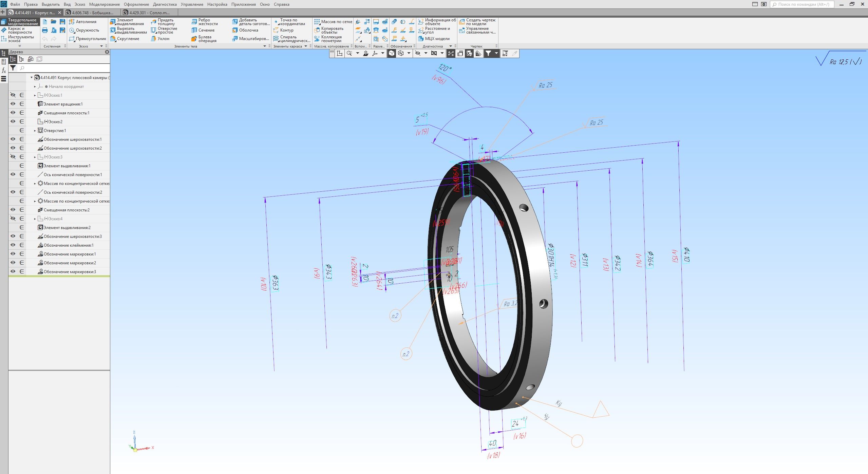Click Информация об объекте button

point(437,22)
